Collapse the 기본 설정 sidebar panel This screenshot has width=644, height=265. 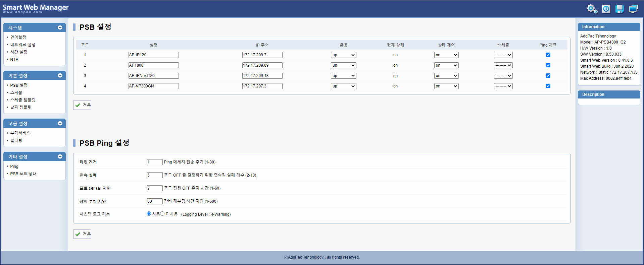coord(60,75)
